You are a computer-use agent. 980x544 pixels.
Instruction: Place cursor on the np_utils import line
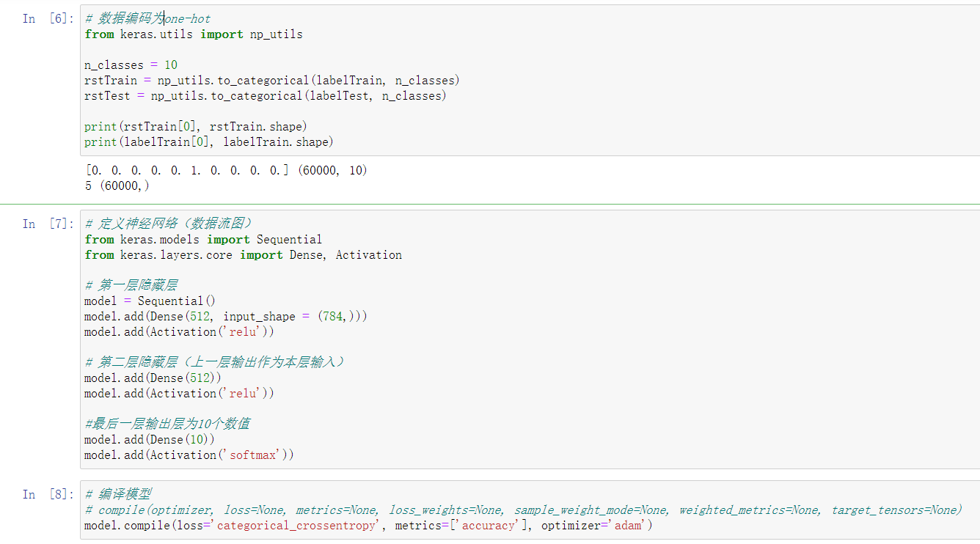tap(194, 34)
